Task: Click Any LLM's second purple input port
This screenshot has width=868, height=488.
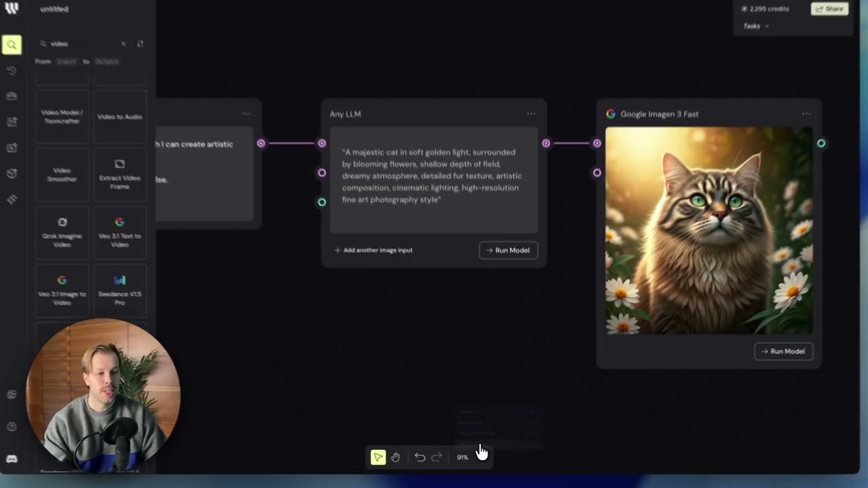Action: 322,172
